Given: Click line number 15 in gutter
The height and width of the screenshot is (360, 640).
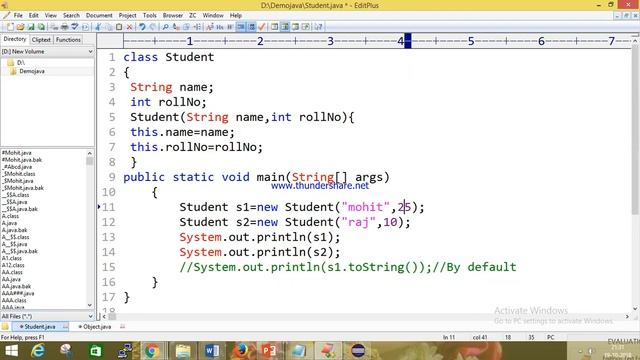Looking at the screenshot, I should point(109,267).
